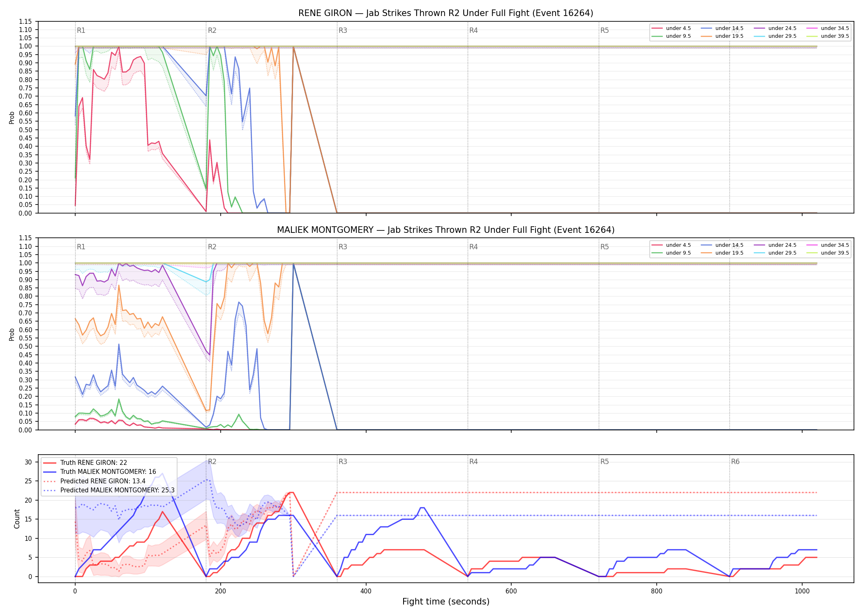Screen dimensions: 863x616
Task: Click the 'Count' y-axis label
Action: [17, 519]
